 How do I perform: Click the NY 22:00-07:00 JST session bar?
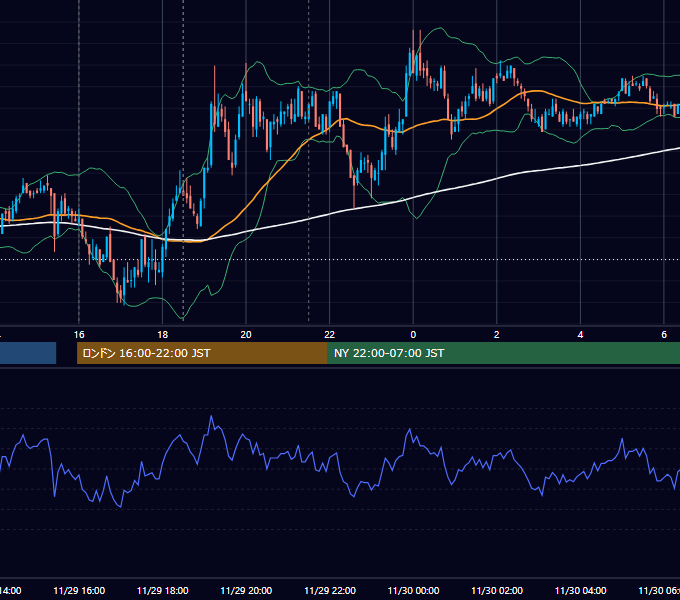tap(503, 353)
